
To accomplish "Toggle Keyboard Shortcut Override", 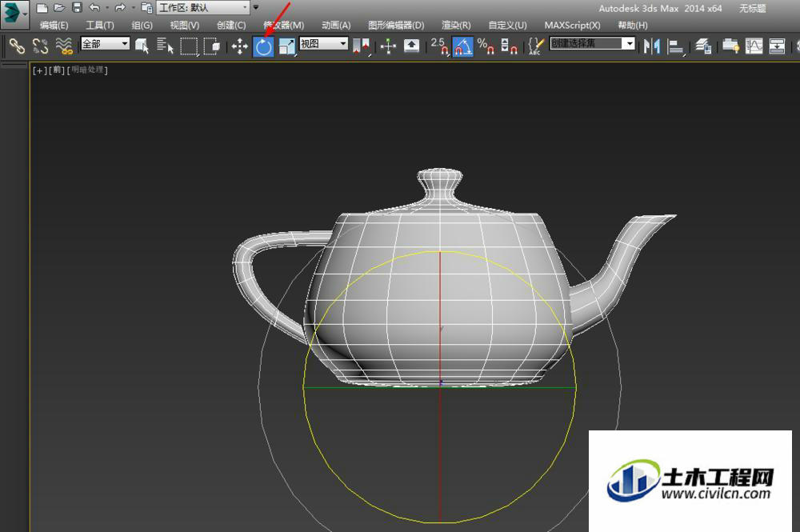I will click(x=411, y=46).
